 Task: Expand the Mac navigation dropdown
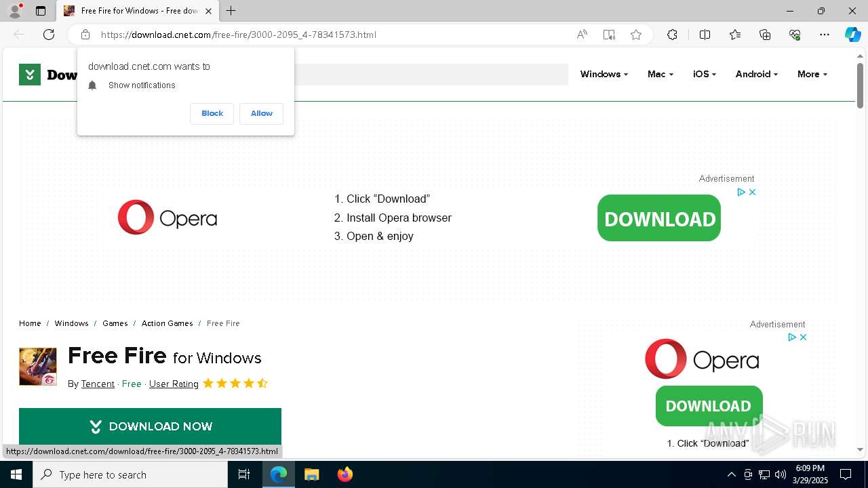(x=660, y=74)
